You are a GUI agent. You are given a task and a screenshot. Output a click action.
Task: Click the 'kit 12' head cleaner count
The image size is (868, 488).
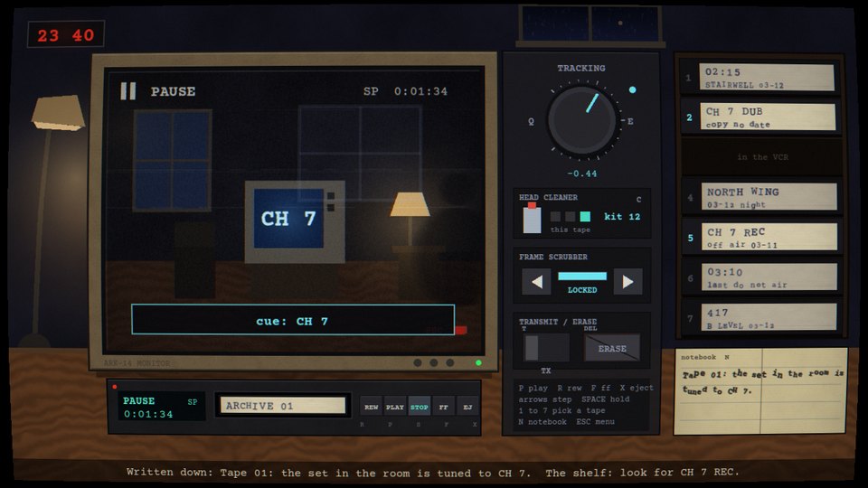(x=622, y=216)
